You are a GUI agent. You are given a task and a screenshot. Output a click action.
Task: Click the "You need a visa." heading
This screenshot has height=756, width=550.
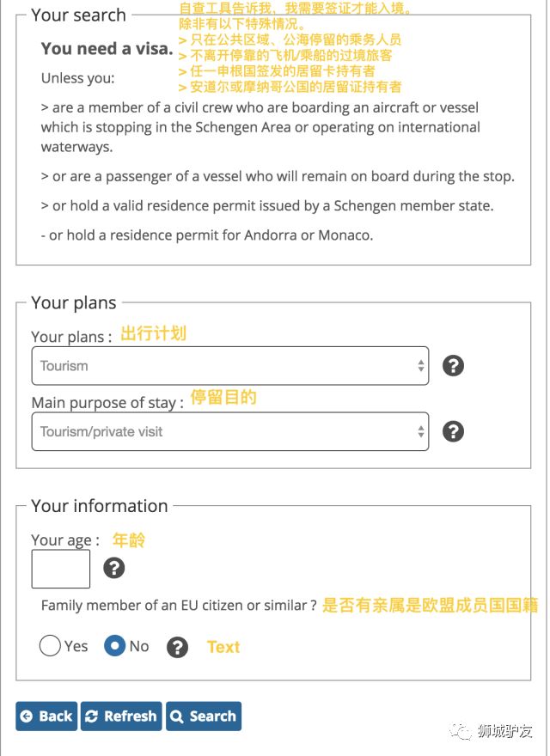(107, 49)
